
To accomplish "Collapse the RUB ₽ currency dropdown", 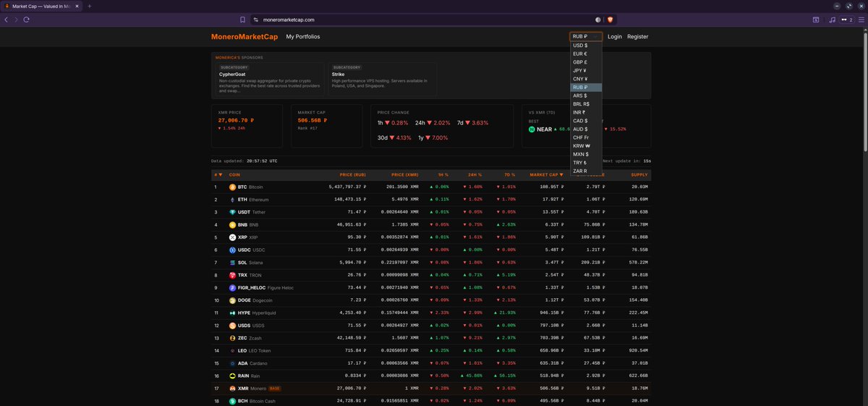I will point(586,36).
